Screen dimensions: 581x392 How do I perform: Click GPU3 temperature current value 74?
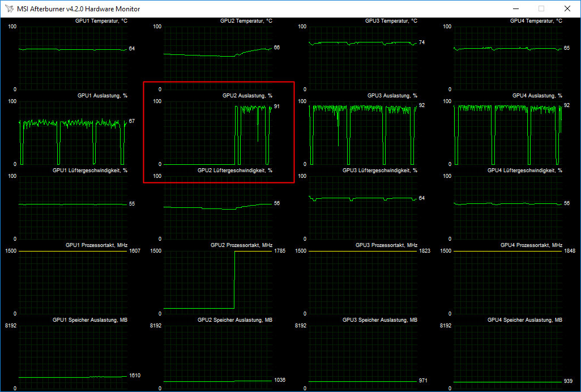click(422, 42)
